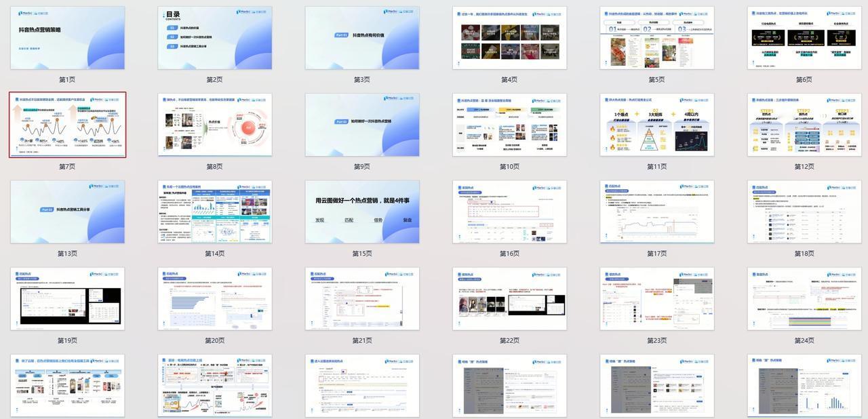Open slide thumbnail 第18页

(804, 212)
